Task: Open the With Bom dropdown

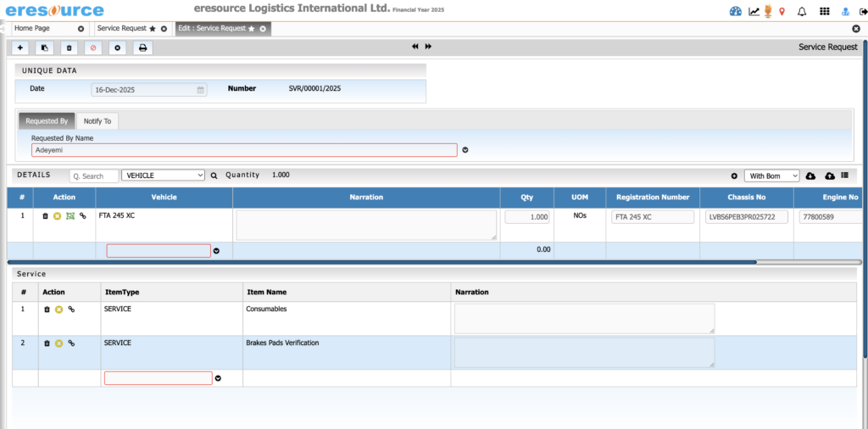Action: (x=771, y=175)
